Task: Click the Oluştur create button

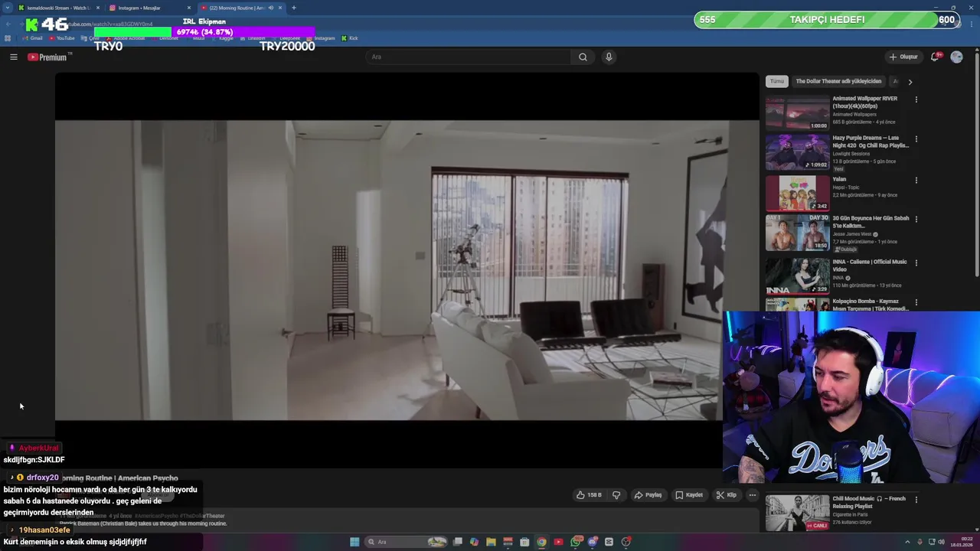Action: (x=903, y=57)
